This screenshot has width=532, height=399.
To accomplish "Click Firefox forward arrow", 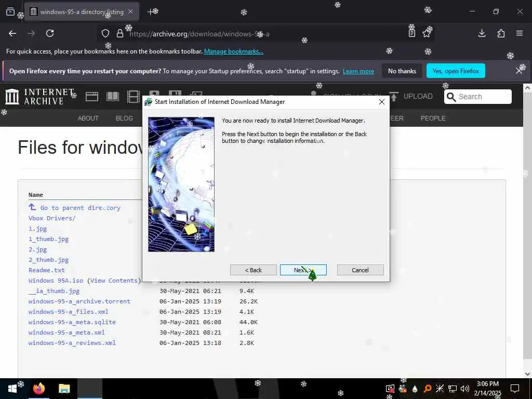I will pyautogui.click(x=31, y=33).
